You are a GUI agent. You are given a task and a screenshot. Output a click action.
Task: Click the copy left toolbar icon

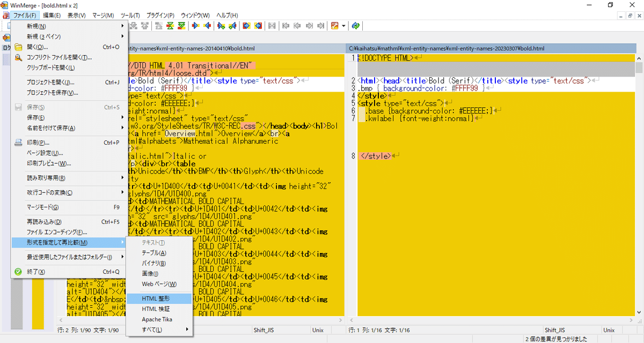pyautogui.click(x=207, y=26)
